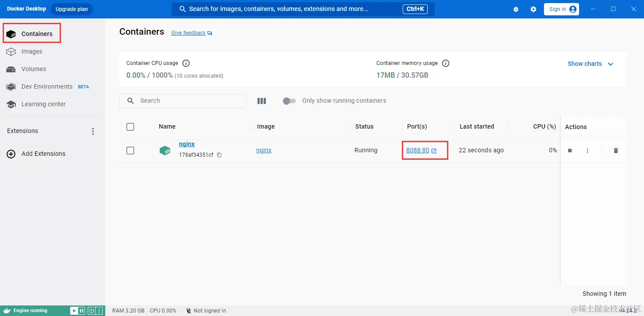Click the engine power button in status bar
Viewport: 644px width, 316px height.
(x=92, y=311)
